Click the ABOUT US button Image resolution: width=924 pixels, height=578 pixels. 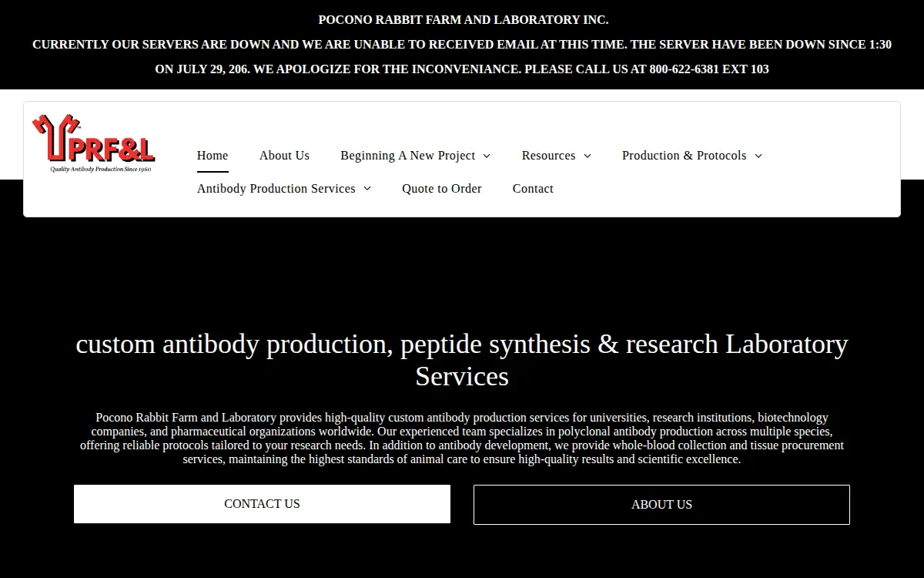point(661,505)
